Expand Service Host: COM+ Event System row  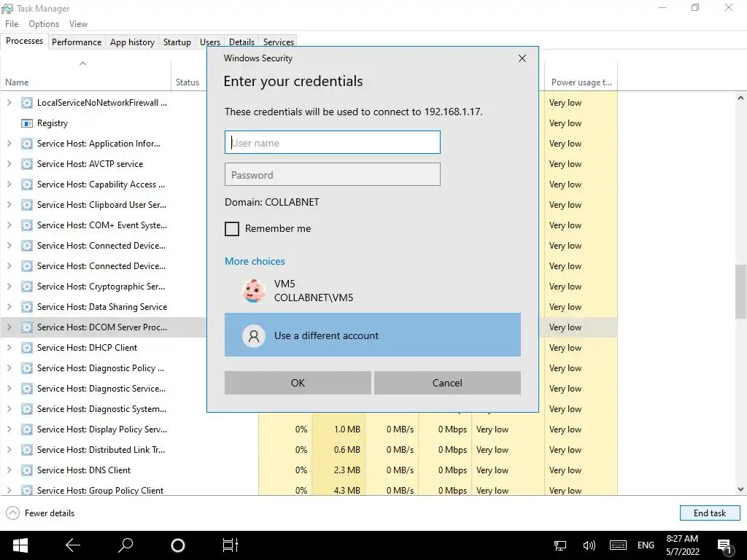9,225
